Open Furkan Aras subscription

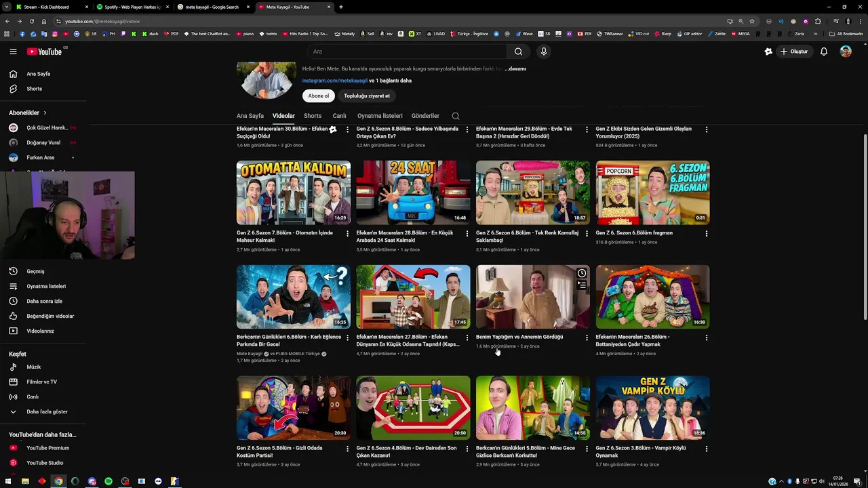point(40,157)
